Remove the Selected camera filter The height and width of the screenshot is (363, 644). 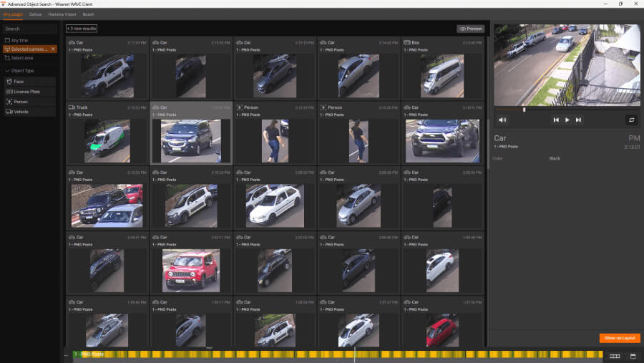53,49
